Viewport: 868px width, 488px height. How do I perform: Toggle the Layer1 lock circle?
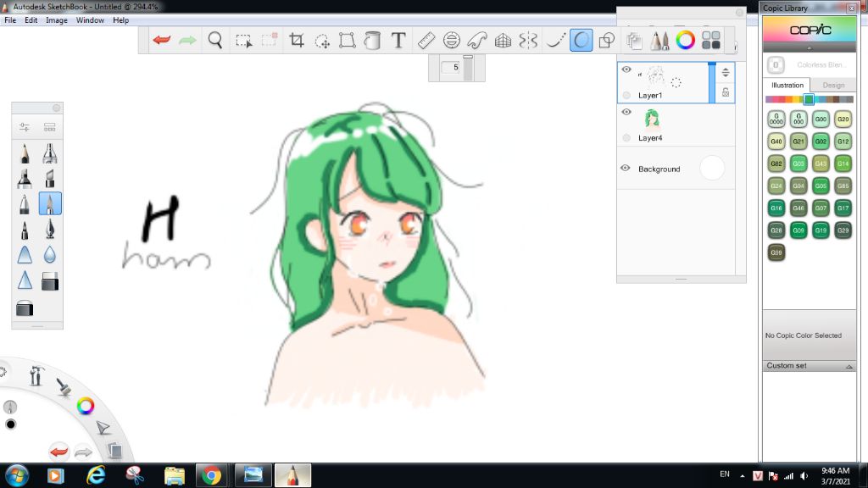pyautogui.click(x=626, y=95)
